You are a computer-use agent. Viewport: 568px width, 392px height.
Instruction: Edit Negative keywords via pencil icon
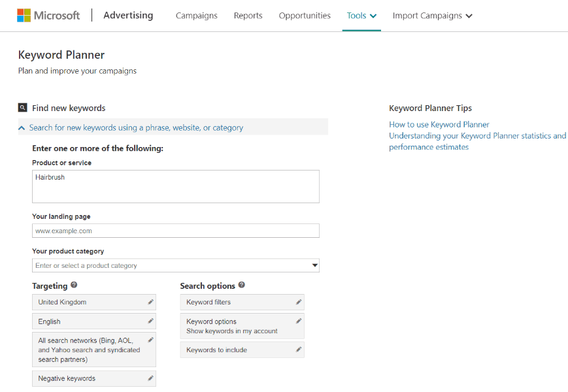(150, 378)
